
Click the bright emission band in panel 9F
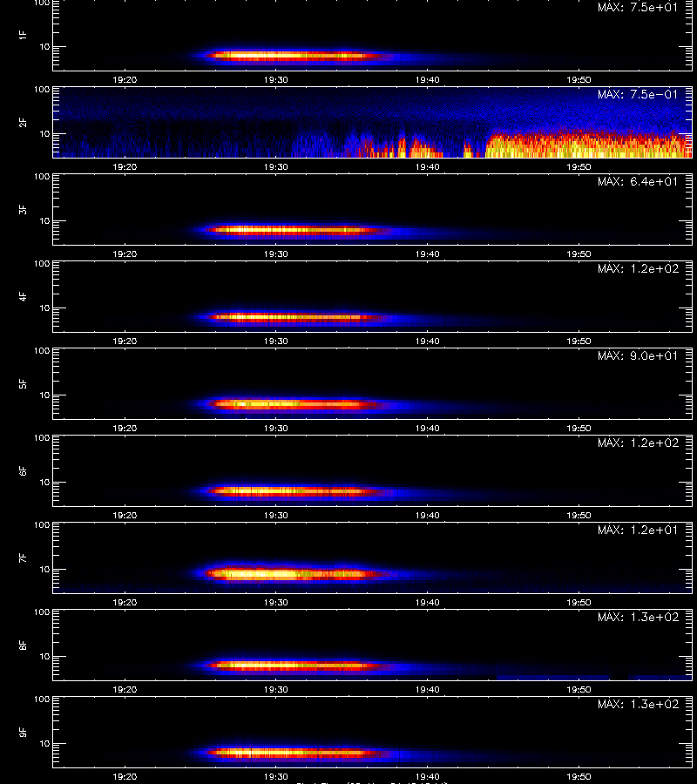pyautogui.click(x=295, y=752)
